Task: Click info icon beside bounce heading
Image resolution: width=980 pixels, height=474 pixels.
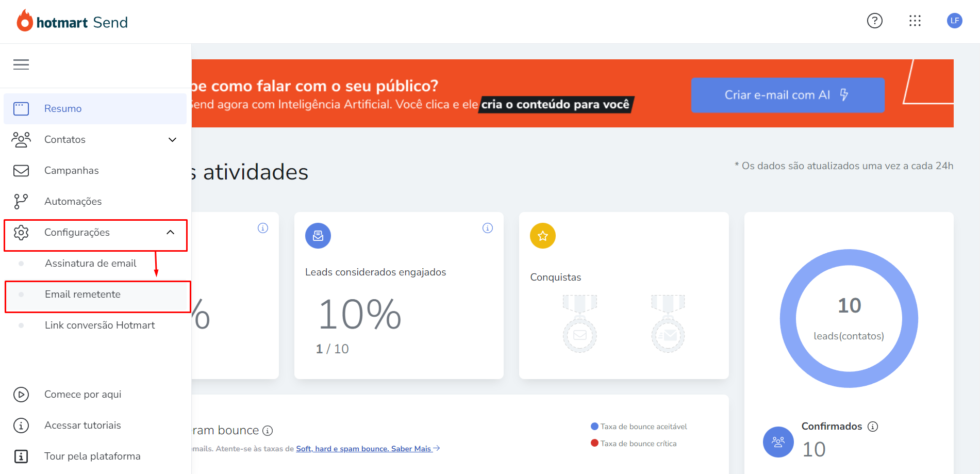Action: [268, 431]
